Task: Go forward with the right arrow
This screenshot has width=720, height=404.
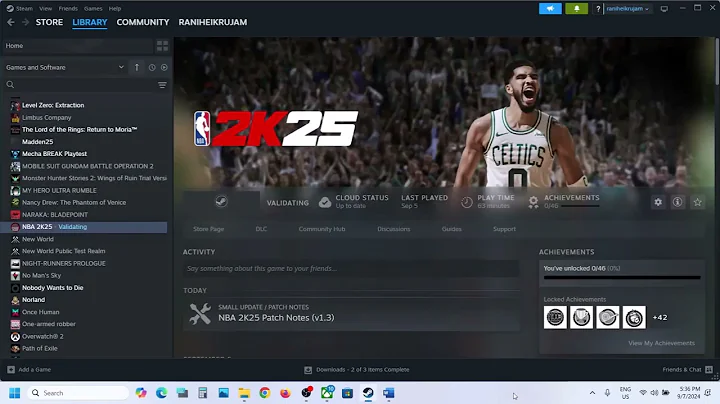Action: pos(25,22)
